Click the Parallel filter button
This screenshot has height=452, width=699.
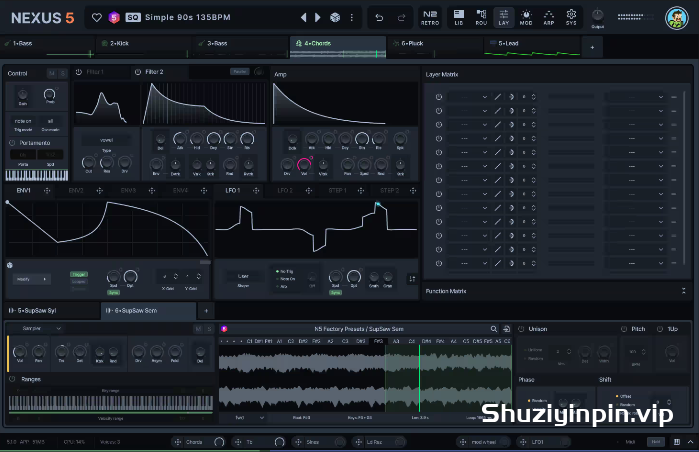[240, 72]
